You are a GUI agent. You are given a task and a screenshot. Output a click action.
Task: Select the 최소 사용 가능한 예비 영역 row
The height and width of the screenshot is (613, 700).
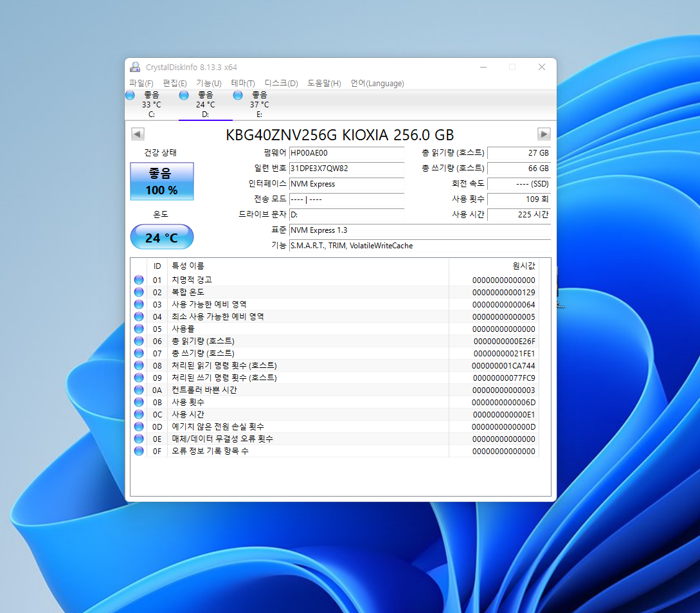click(335, 316)
